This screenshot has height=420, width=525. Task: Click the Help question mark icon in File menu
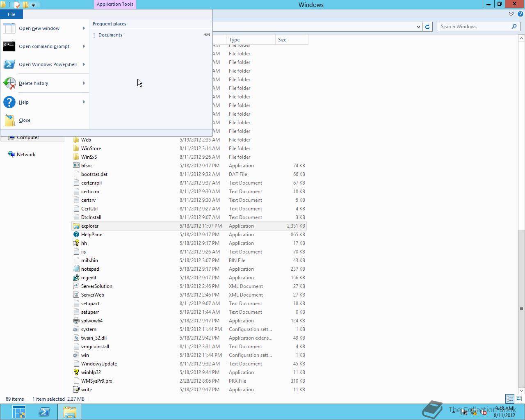point(9,102)
